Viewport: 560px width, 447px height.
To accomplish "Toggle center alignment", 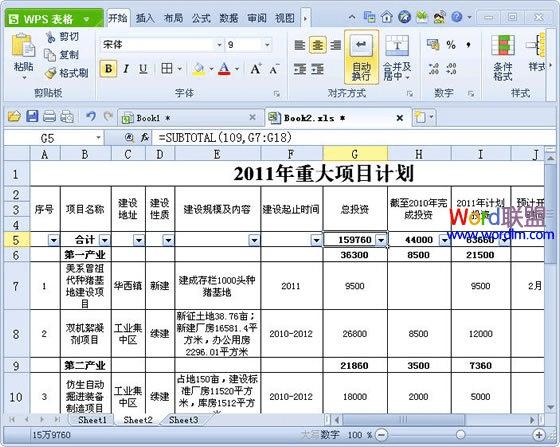I will click(318, 45).
